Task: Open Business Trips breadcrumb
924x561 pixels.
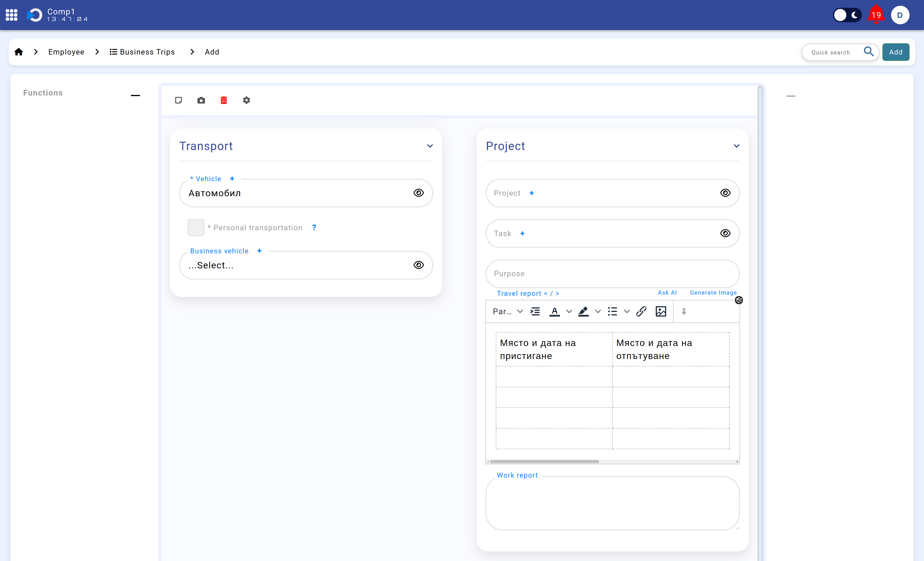Action: point(142,52)
